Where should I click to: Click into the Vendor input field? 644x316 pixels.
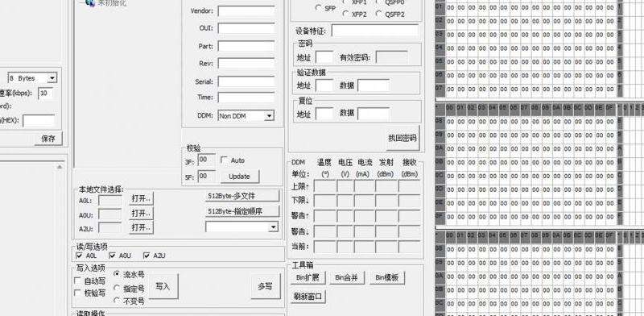click(246, 10)
